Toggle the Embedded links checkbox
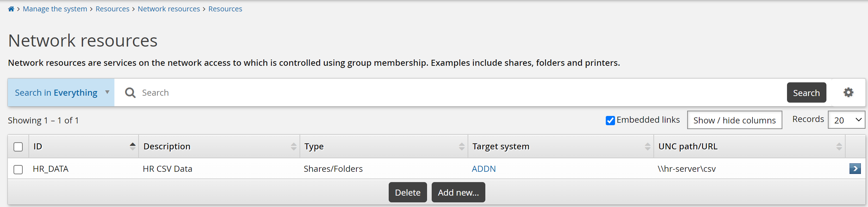868x207 pixels. [x=610, y=121]
